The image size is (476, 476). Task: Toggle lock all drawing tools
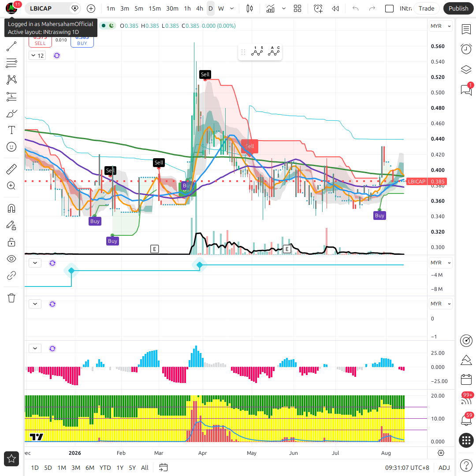click(x=11, y=242)
